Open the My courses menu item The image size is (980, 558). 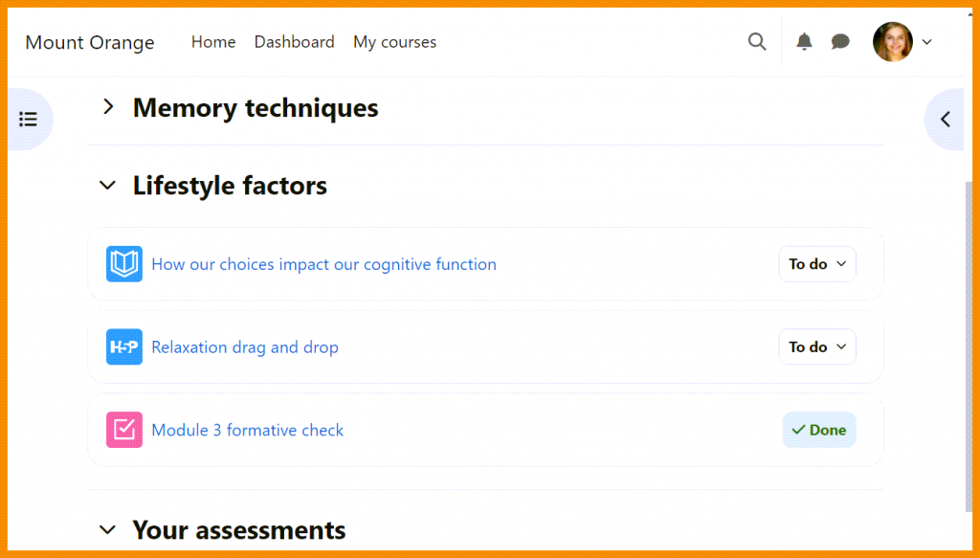(394, 42)
